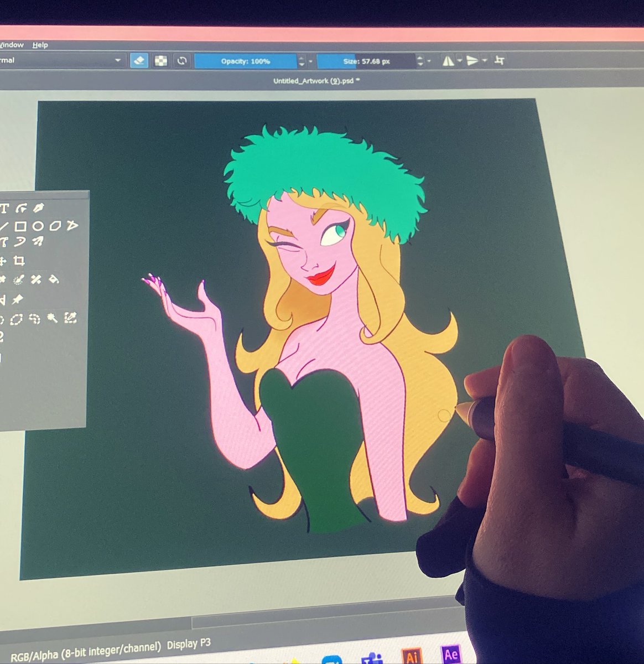Select the Ellipse shape tool
Screen dimensions: 644x664
point(38,226)
